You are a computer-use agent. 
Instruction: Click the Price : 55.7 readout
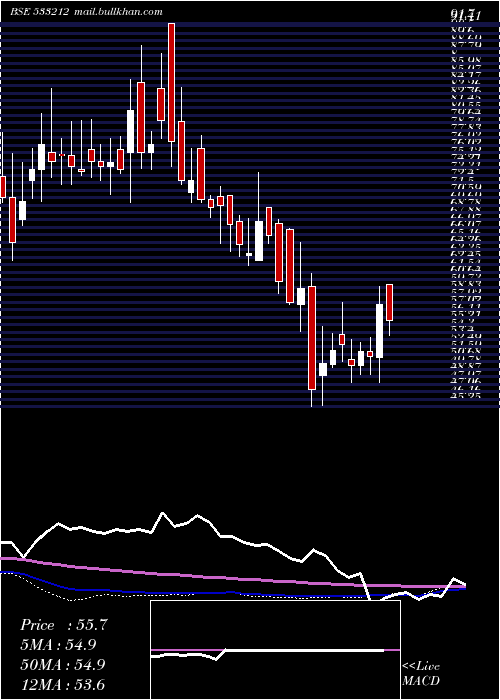(63, 625)
